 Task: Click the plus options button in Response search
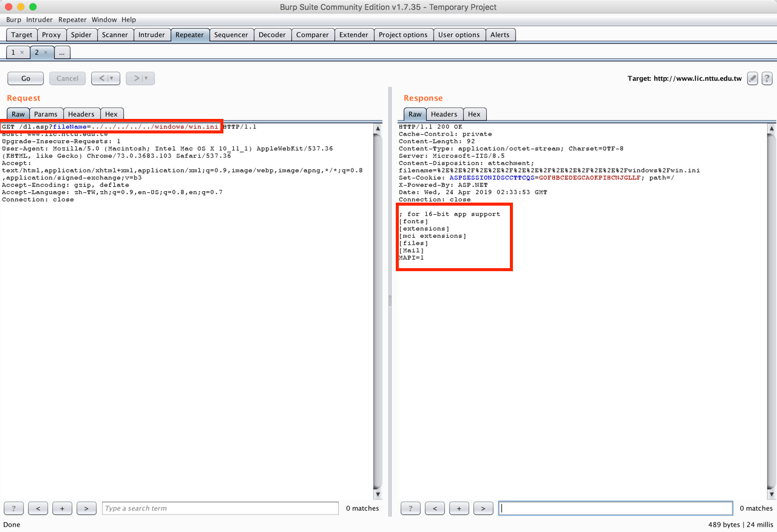click(459, 508)
